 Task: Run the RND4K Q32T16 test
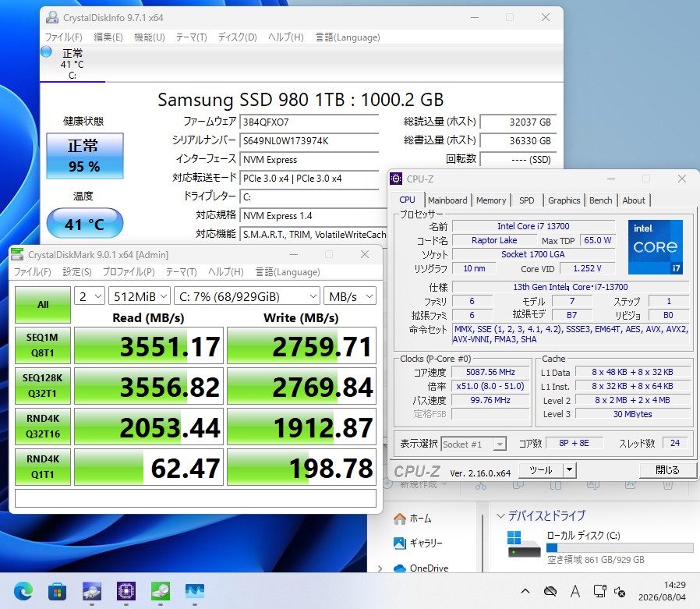click(43, 427)
